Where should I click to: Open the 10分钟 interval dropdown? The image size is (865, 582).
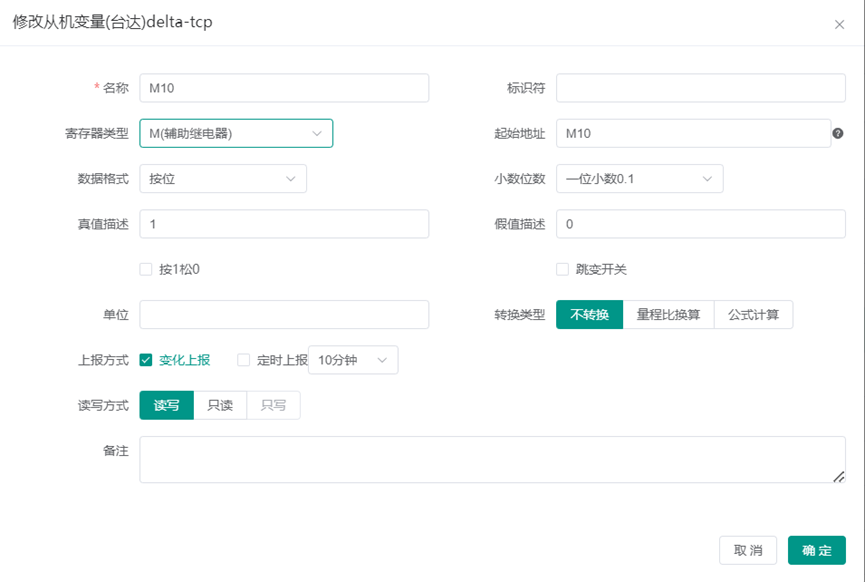[x=353, y=360]
